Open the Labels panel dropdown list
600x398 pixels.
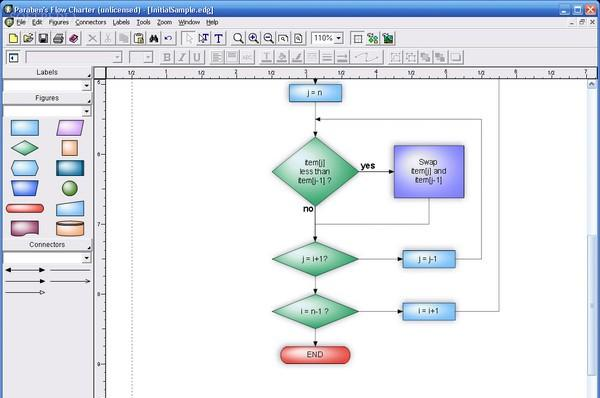coord(86,85)
